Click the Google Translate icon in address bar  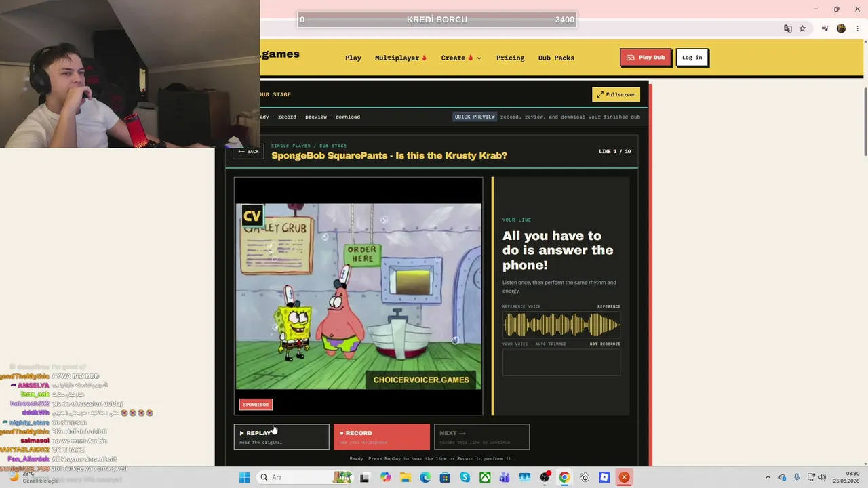[x=788, y=28]
